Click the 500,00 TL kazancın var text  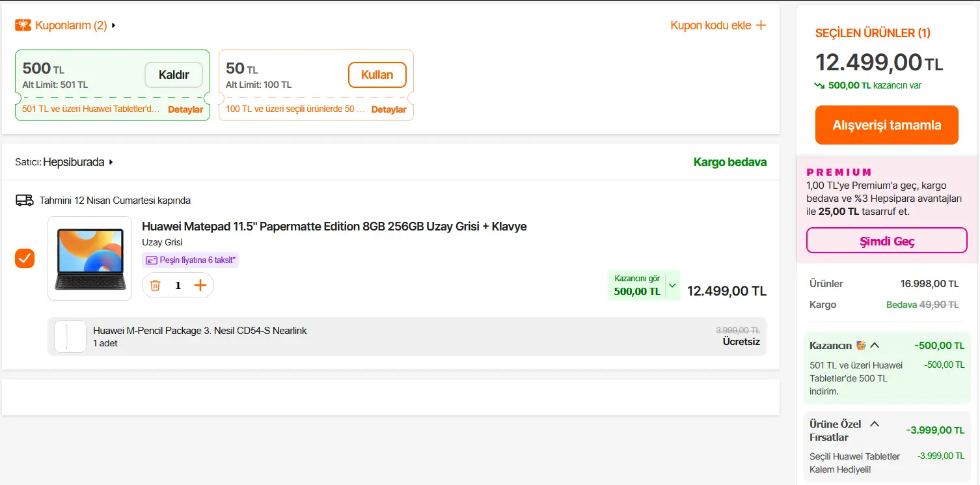coord(875,85)
